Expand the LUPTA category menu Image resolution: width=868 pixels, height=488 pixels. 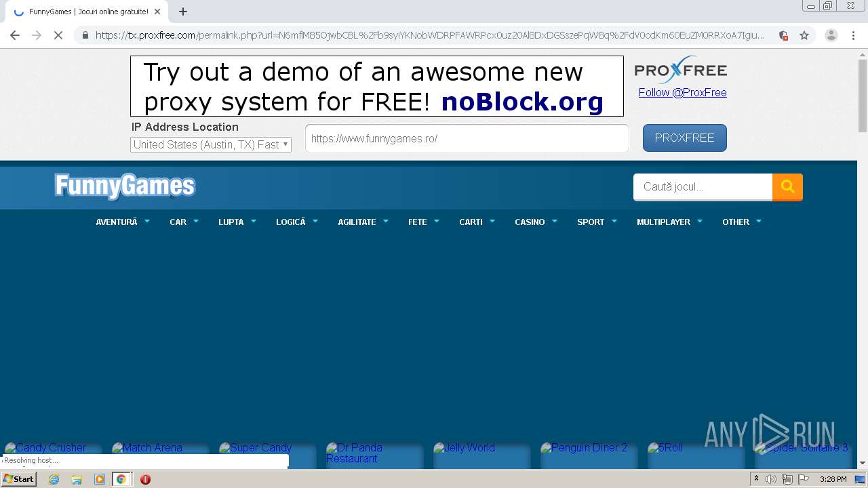pyautogui.click(x=237, y=222)
